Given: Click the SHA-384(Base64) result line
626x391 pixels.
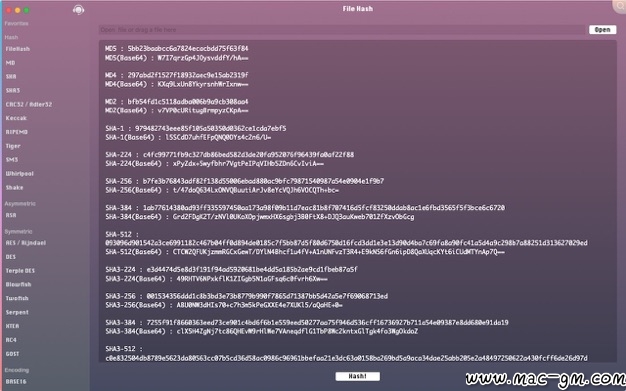Looking at the screenshot, I should pyautogui.click(x=260, y=217).
